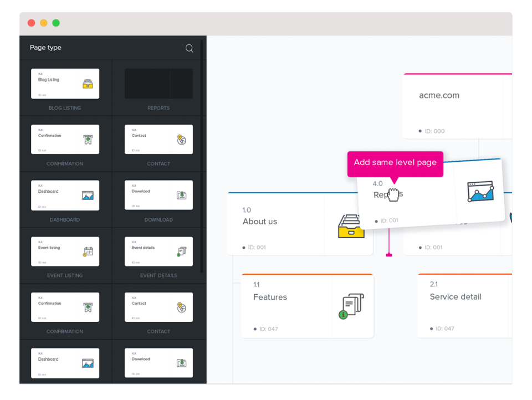532x400 pixels.
Task: Click badge icon on Confirmation thumbnail under Blog Listing
Action: 88,140
